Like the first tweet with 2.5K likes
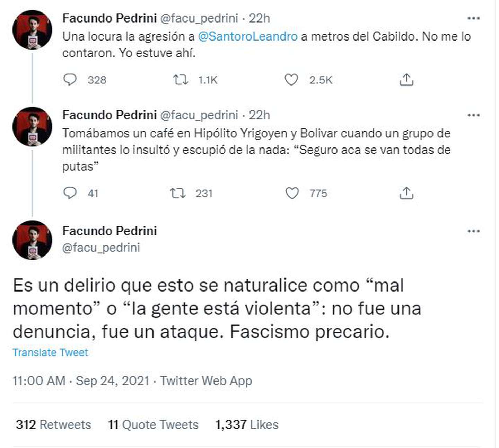This screenshot has width=499, height=448. click(x=291, y=80)
